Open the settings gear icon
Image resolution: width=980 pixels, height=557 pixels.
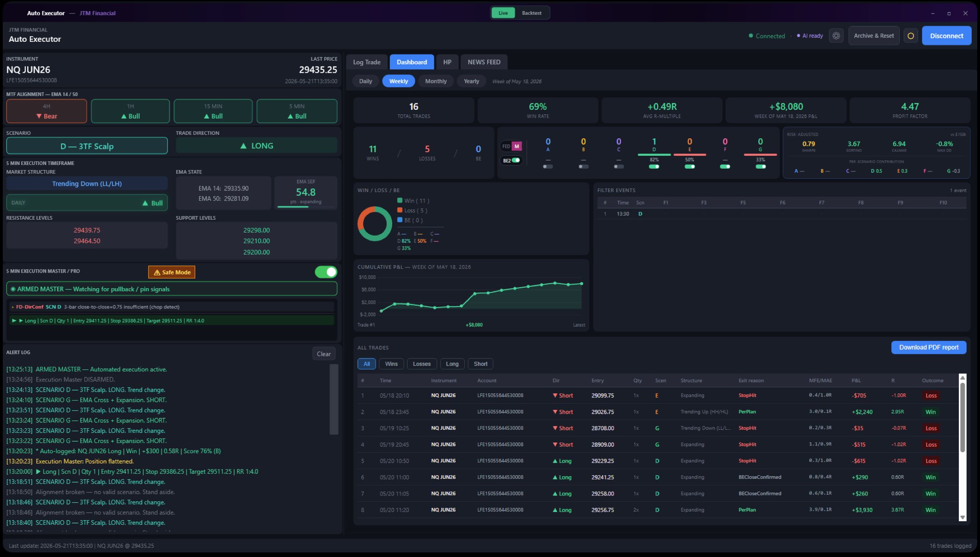[x=836, y=36]
